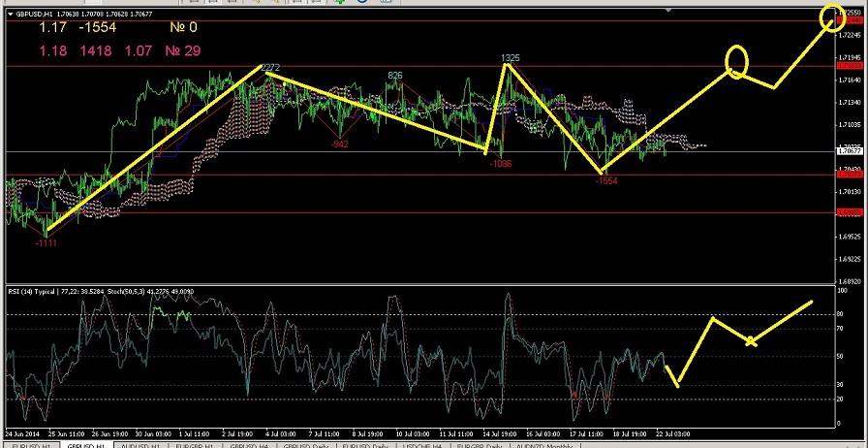This screenshot has height=448, width=868.
Task: Click the 1325 swing high label
Action: 511,59
